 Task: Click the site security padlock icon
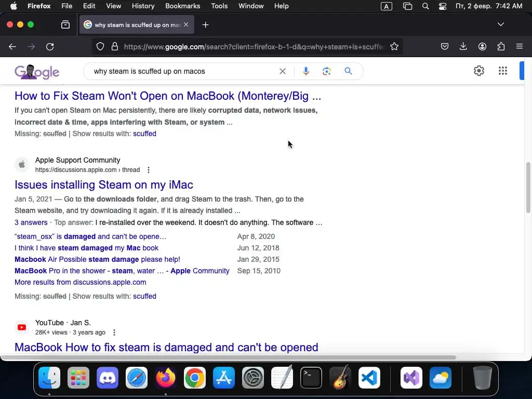pyautogui.click(x=115, y=46)
